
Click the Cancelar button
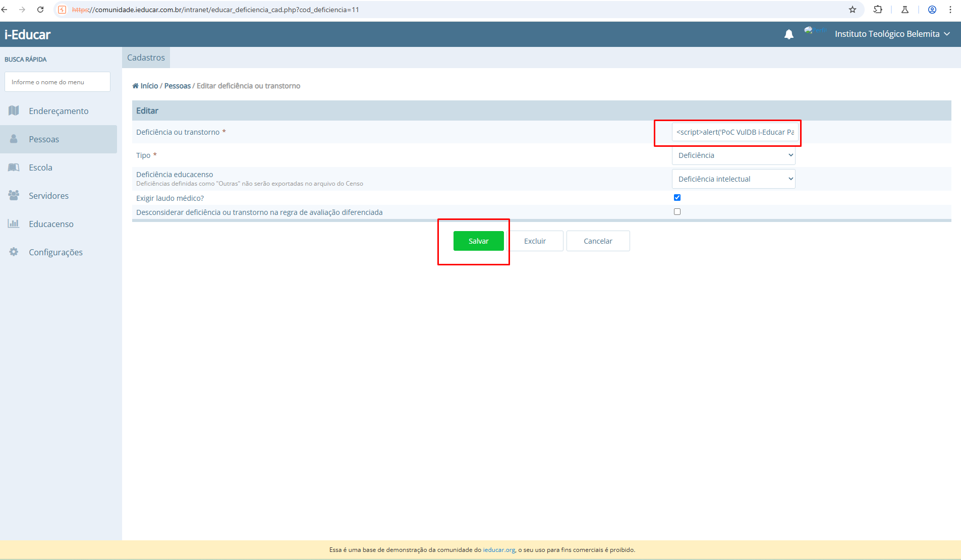[x=598, y=241]
